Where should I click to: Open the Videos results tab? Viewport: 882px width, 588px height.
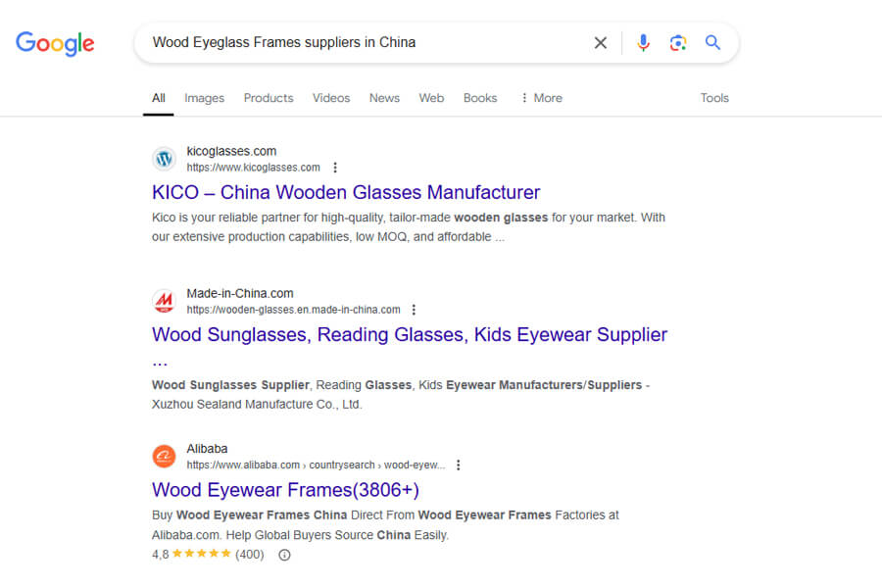click(x=331, y=98)
